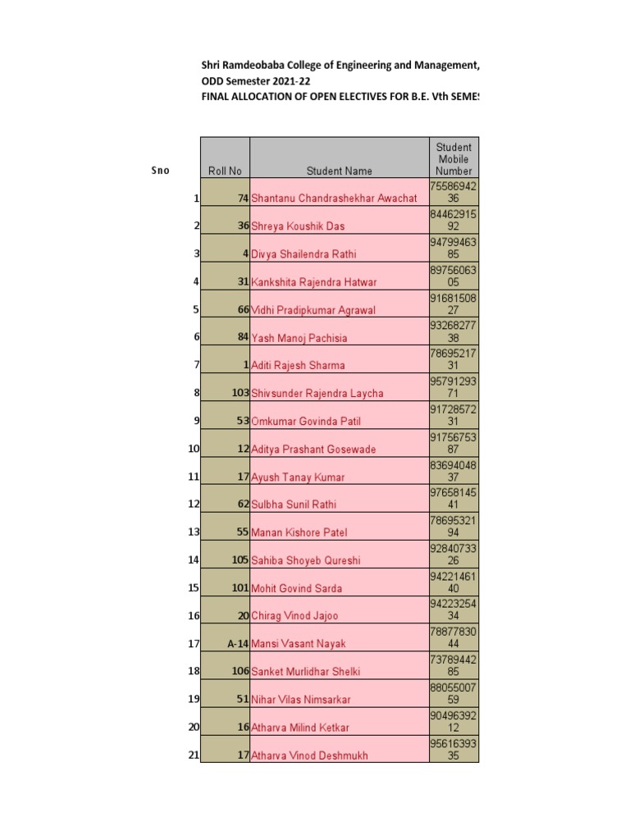Click the Student Name column header

pyautogui.click(x=339, y=171)
